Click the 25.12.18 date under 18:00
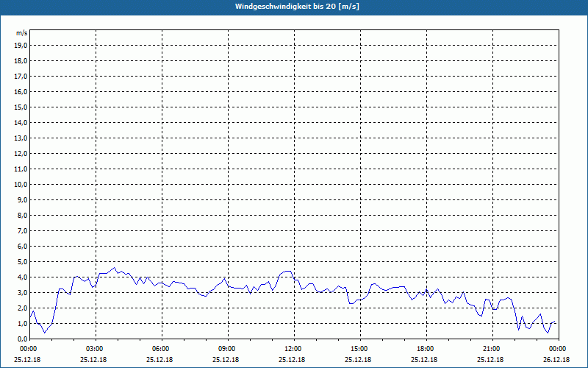Image resolution: width=588 pixels, height=368 pixels. click(x=424, y=359)
